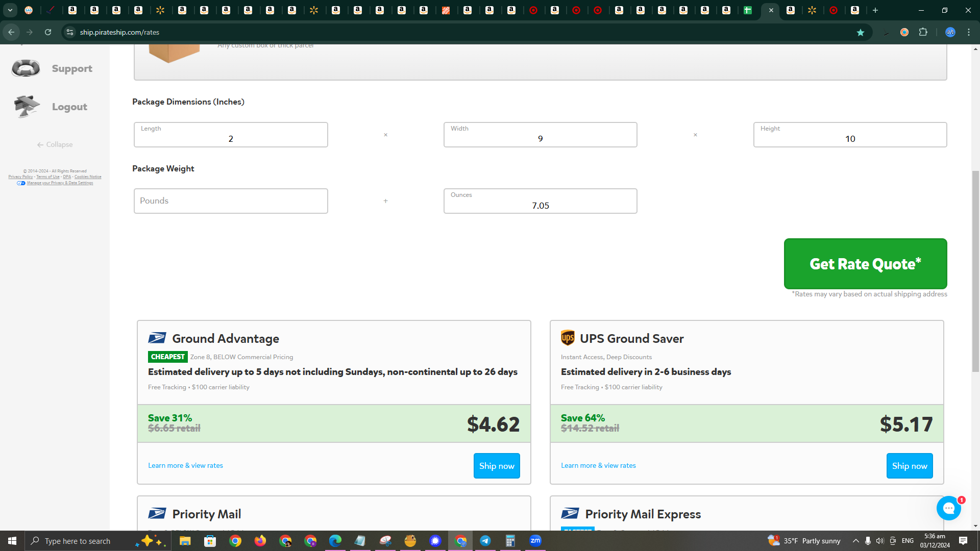Click the ENG language indicator
Screen dimensions: 980x551
[908, 541]
